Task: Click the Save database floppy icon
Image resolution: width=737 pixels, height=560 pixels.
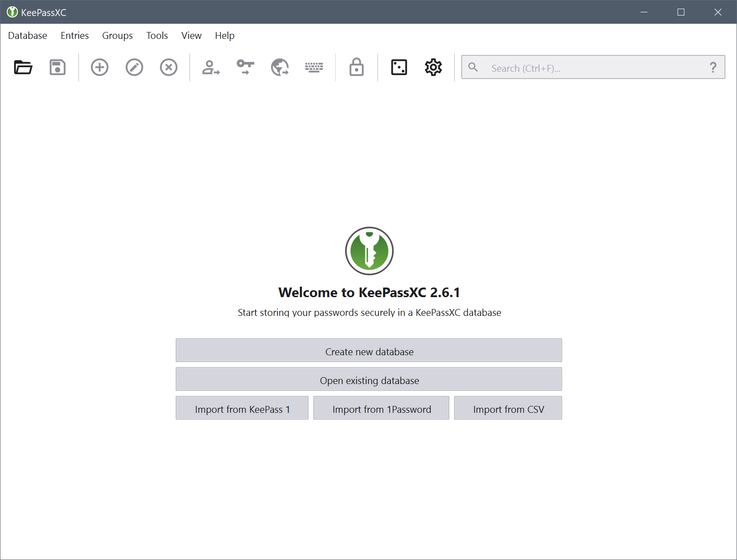Action: click(58, 68)
